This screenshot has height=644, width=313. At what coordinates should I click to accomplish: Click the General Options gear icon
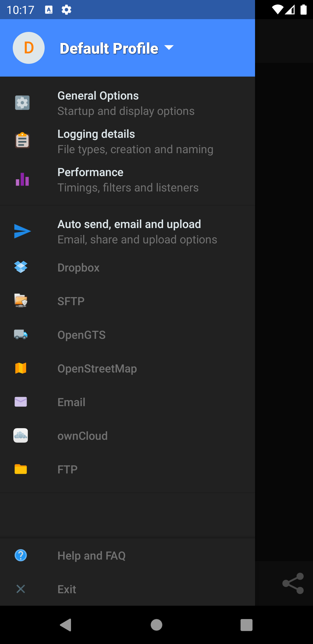tap(22, 103)
